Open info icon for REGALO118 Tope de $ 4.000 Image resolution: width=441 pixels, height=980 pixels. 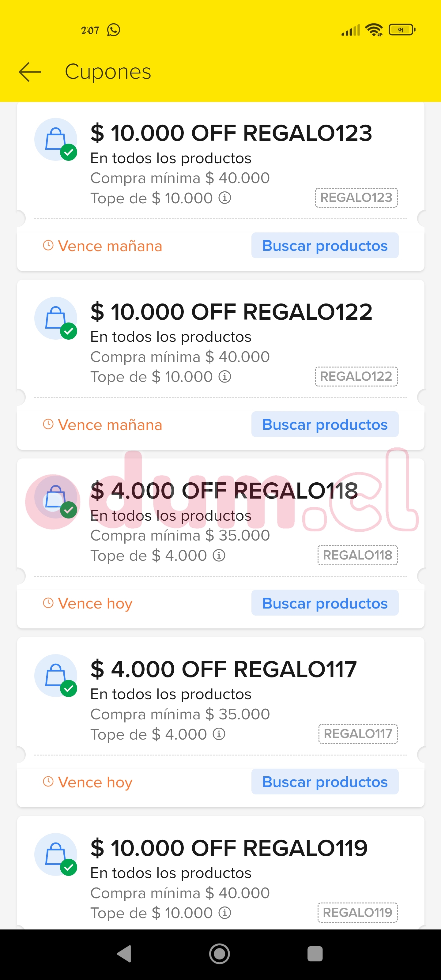click(219, 556)
